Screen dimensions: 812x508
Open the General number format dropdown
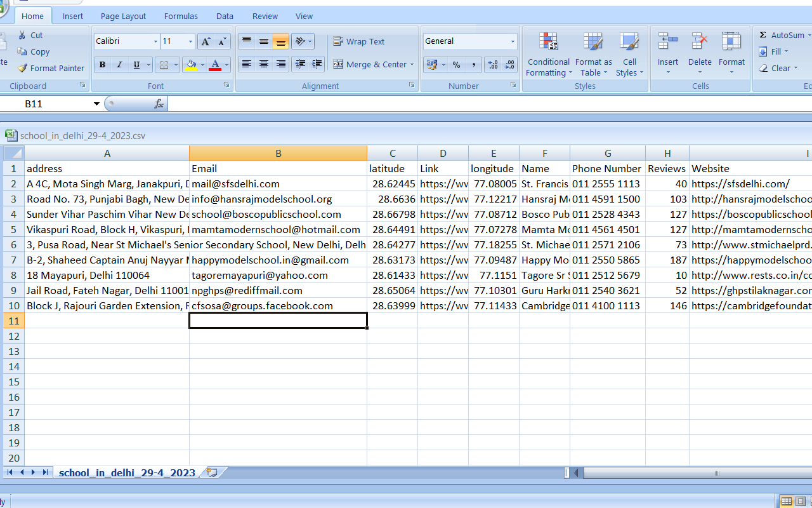tap(513, 41)
